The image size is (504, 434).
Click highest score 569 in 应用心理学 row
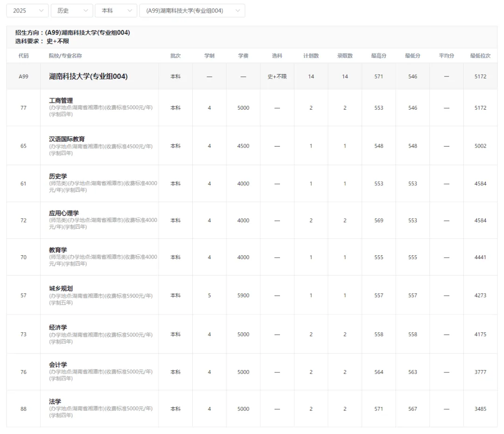click(378, 221)
